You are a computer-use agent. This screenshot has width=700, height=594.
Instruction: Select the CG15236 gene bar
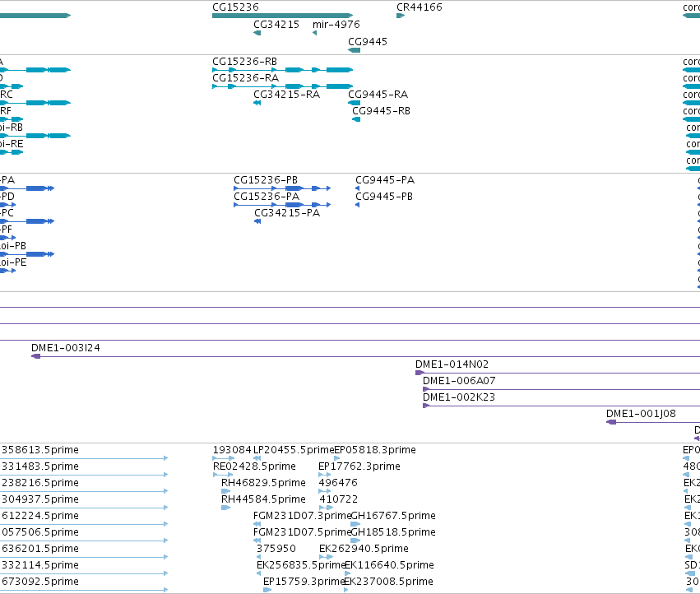(283, 16)
